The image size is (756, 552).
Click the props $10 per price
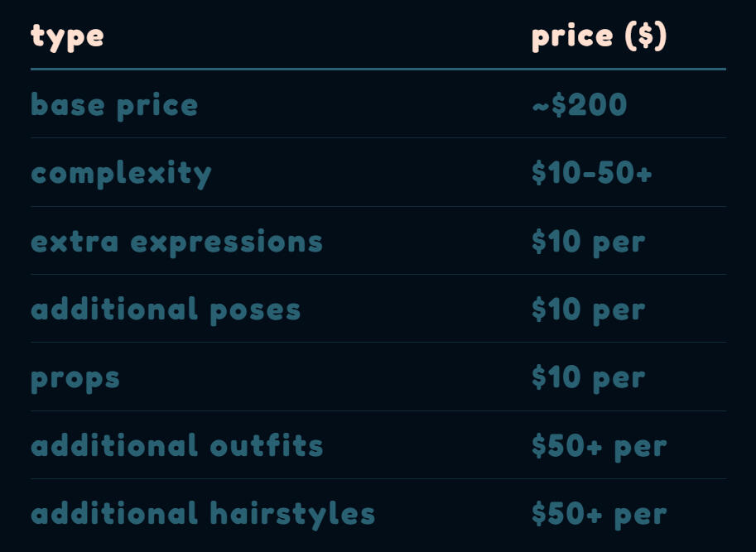click(588, 377)
